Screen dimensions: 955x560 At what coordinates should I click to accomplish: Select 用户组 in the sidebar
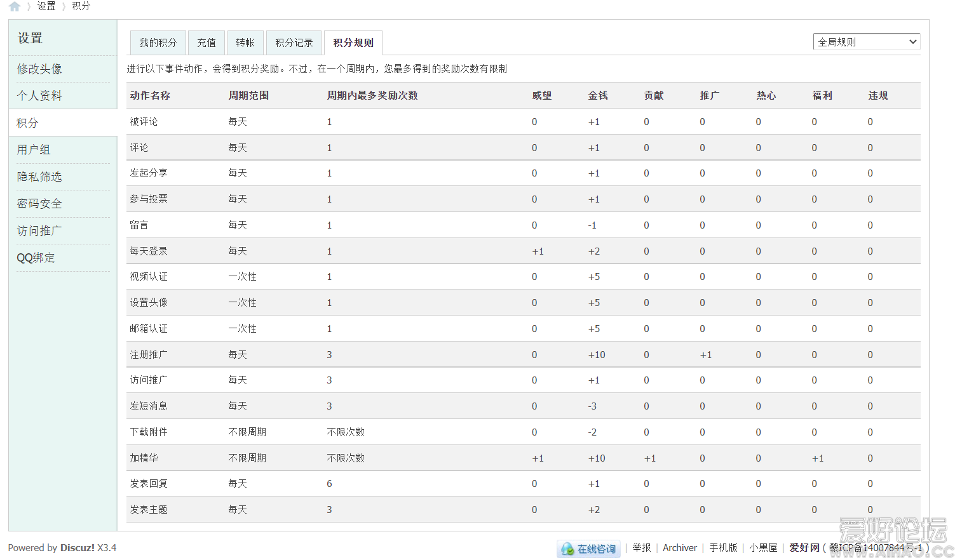pyautogui.click(x=34, y=149)
